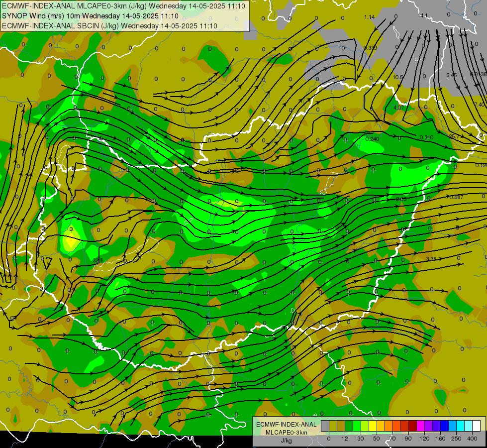This screenshot has width=487, height=448.
Task: Pick the bright green legend swatch
Action: [x=357, y=426]
